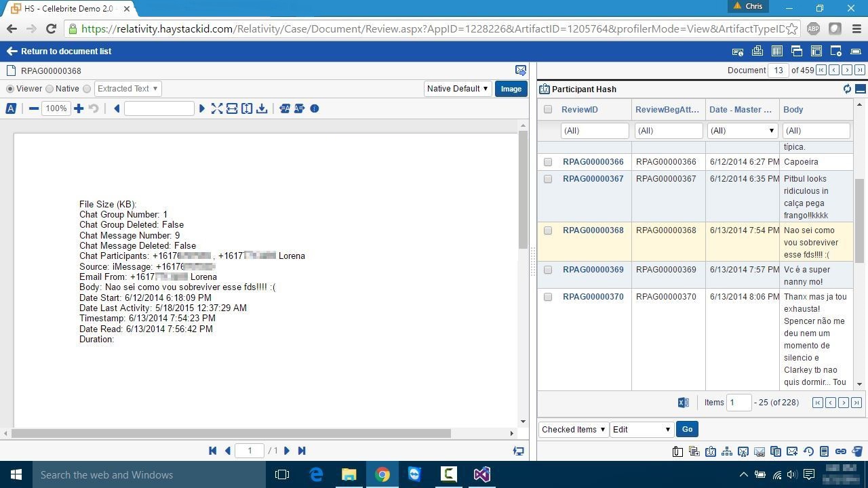Image resolution: width=868 pixels, height=488 pixels.
Task: Open the Native Default dropdown
Action: pyautogui.click(x=458, y=88)
